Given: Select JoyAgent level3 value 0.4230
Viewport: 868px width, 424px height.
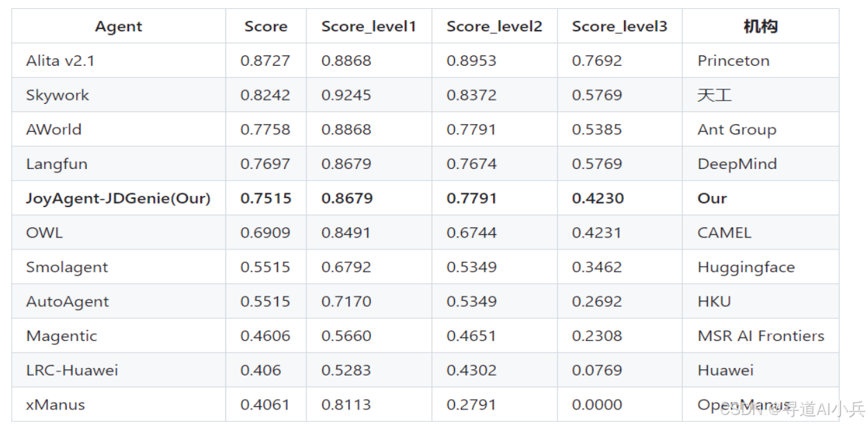Looking at the screenshot, I should click(598, 198).
